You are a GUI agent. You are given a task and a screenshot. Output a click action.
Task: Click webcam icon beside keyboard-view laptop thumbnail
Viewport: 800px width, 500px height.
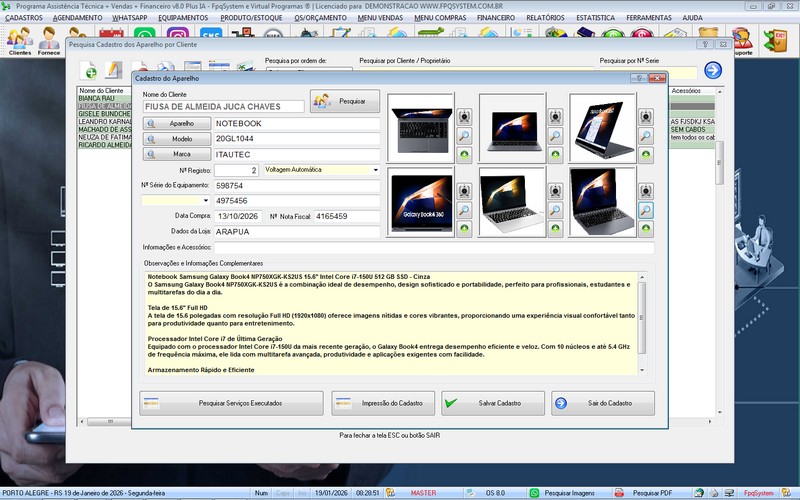pos(464,117)
